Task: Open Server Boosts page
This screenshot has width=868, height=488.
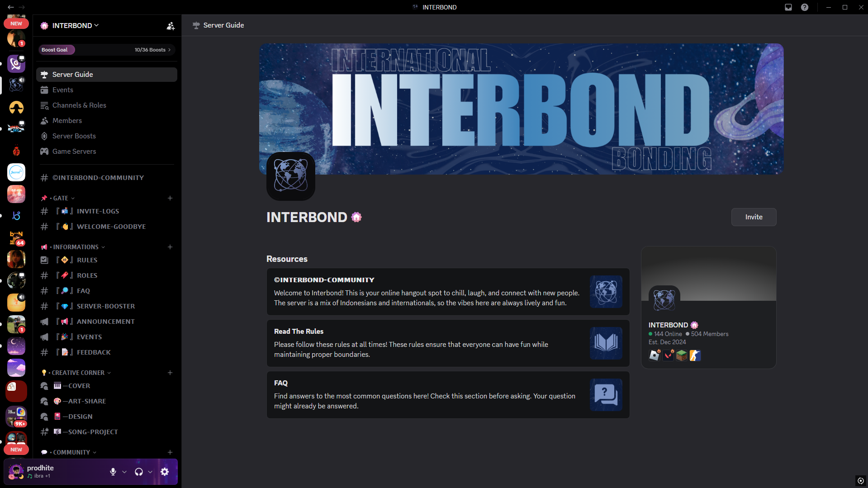Action: point(107,136)
